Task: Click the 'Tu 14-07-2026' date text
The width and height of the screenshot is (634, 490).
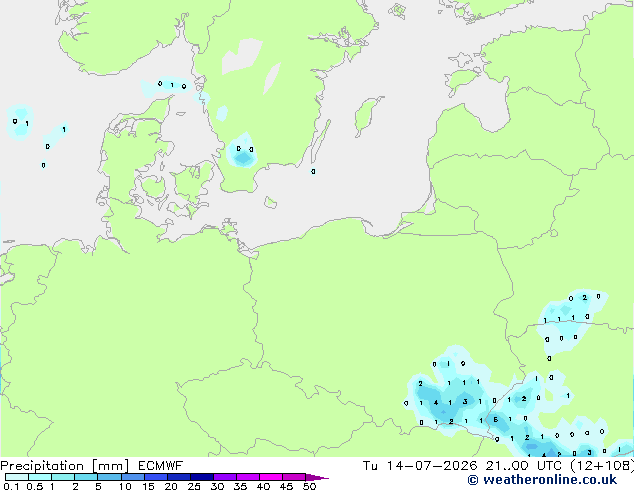Action: tap(420, 466)
